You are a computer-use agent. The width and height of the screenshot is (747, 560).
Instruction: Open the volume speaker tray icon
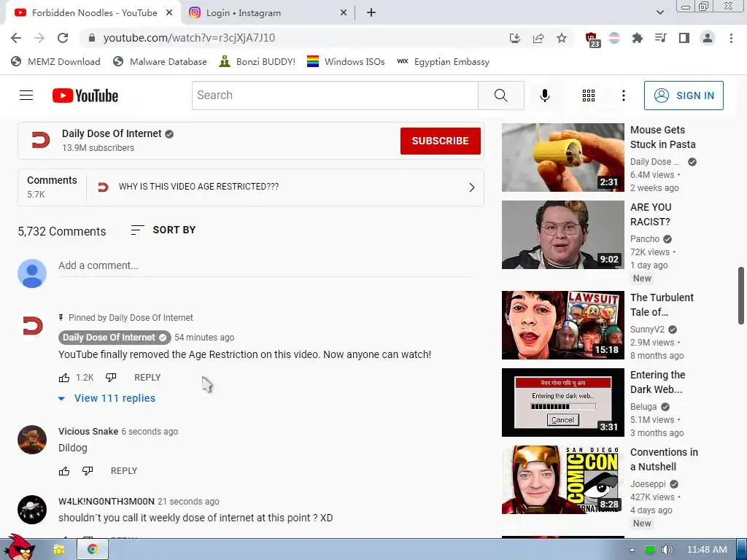pos(667,550)
